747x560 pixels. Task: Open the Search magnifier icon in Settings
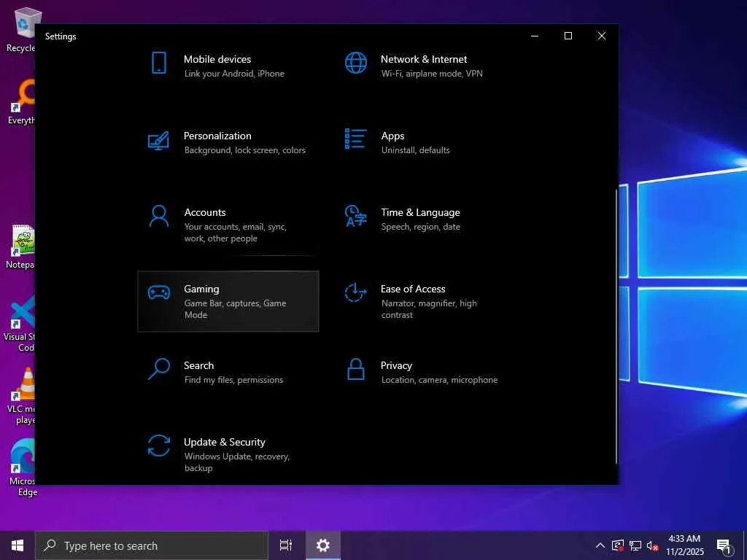point(159,369)
